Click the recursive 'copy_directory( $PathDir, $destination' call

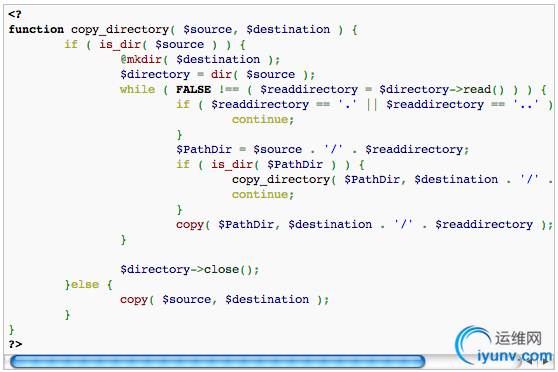[x=392, y=179]
